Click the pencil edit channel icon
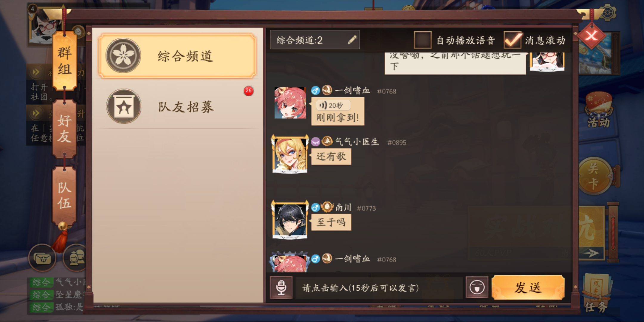The height and width of the screenshot is (322, 644). coord(352,40)
